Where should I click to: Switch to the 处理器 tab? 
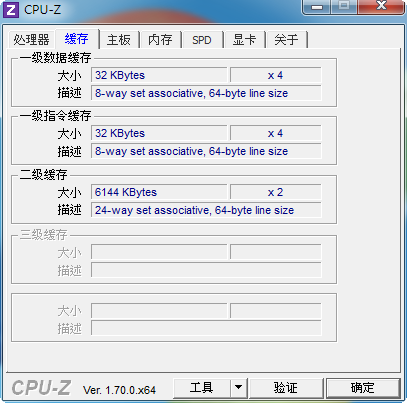tap(31, 40)
